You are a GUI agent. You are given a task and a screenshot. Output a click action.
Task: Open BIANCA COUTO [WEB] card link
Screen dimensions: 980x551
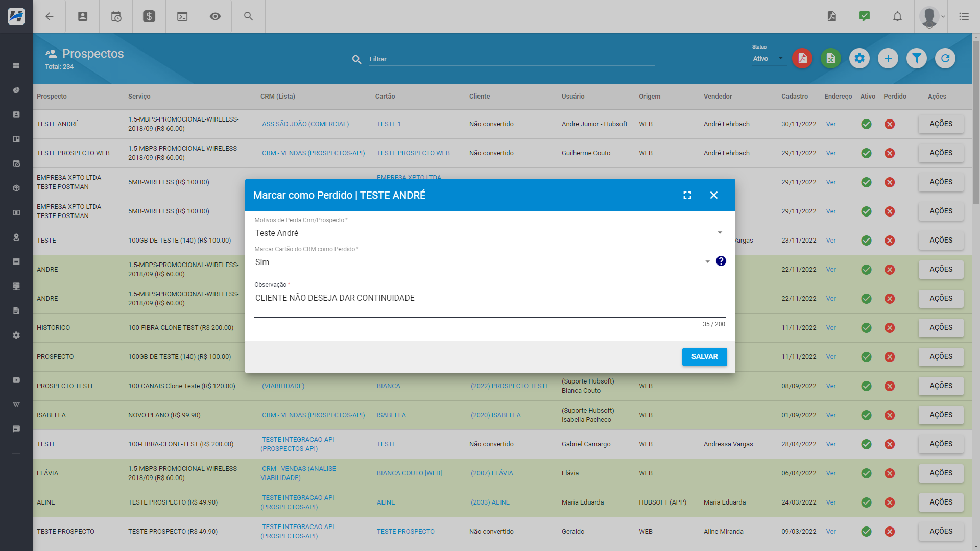click(x=409, y=473)
